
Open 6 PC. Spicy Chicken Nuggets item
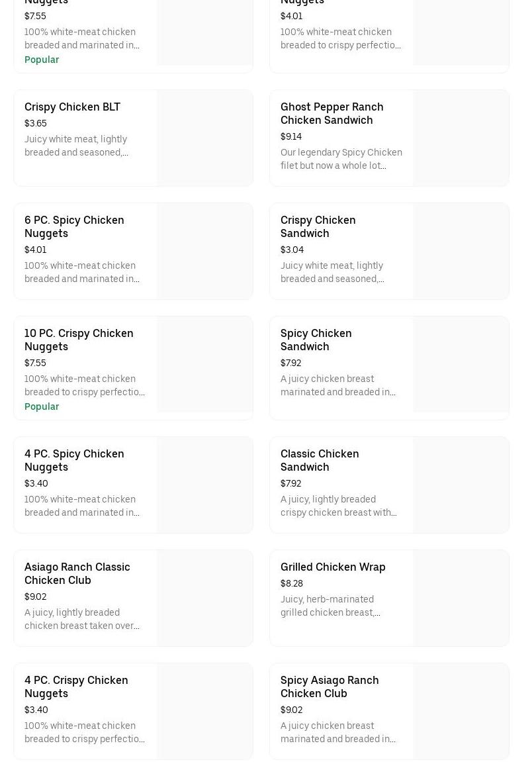click(74, 226)
